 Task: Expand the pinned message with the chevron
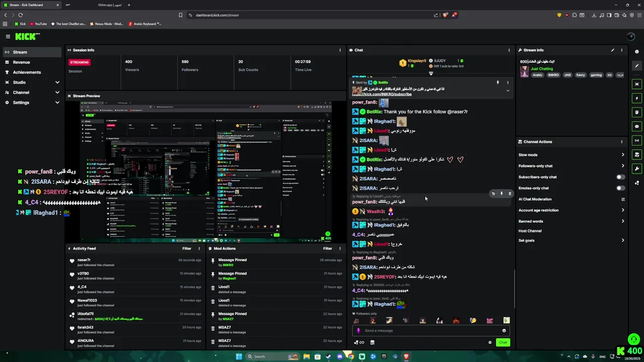(507, 90)
